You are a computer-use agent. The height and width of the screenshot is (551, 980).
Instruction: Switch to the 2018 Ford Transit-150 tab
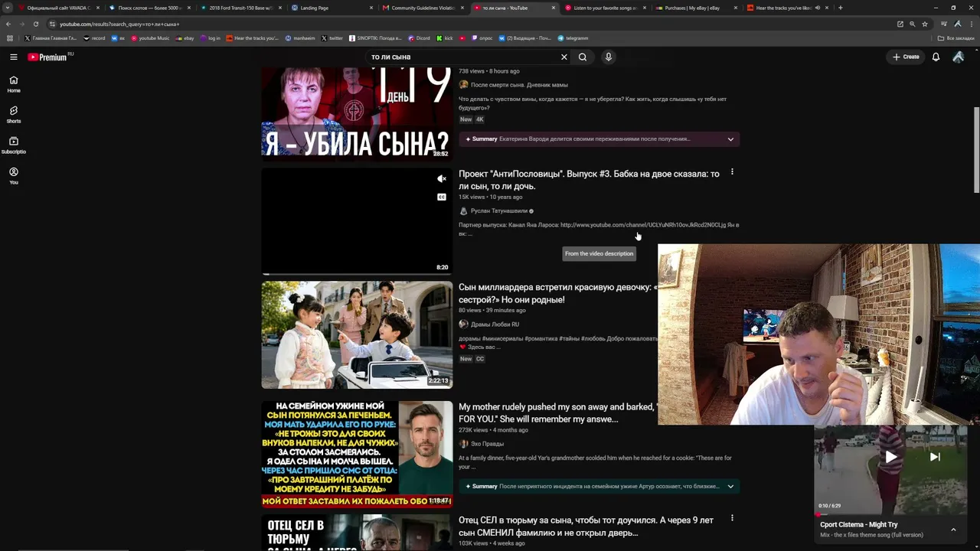coord(241,8)
